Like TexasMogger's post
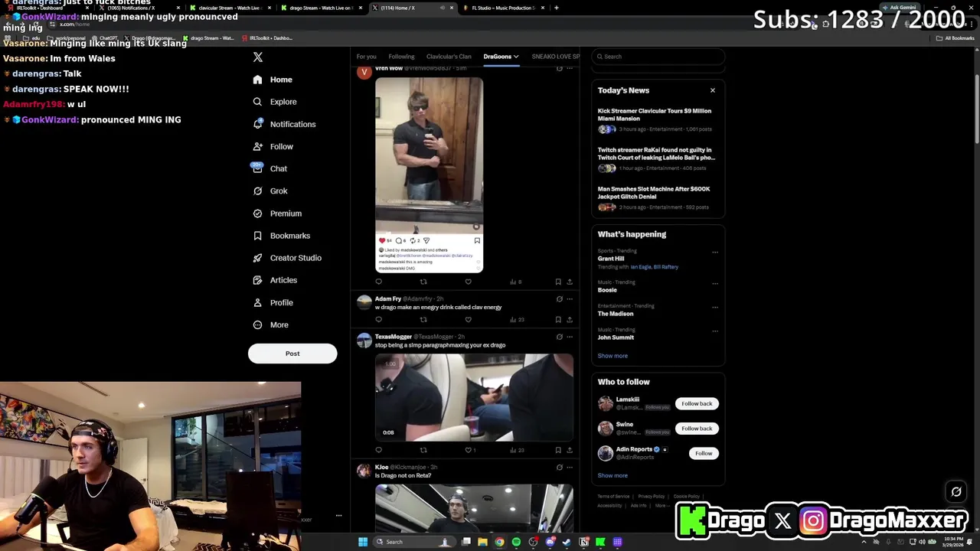The width and height of the screenshot is (980, 551). pyautogui.click(x=469, y=450)
